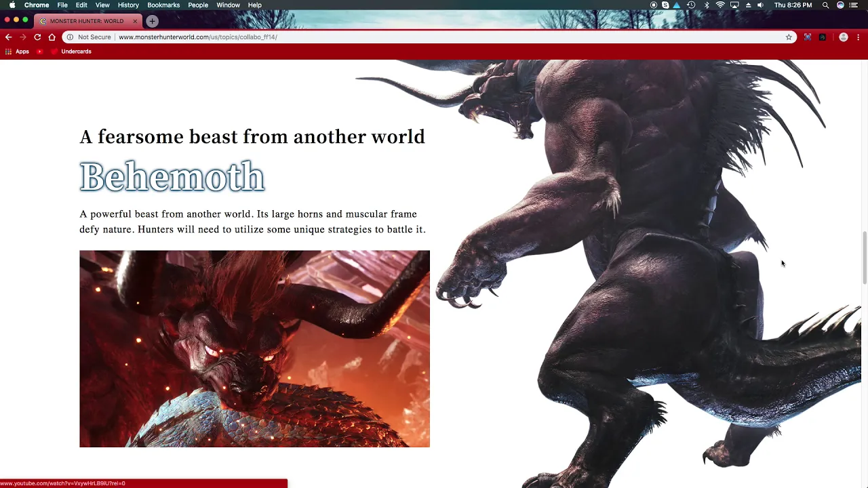Screen dimensions: 868x488
Task: Open the People menu
Action: point(198,5)
